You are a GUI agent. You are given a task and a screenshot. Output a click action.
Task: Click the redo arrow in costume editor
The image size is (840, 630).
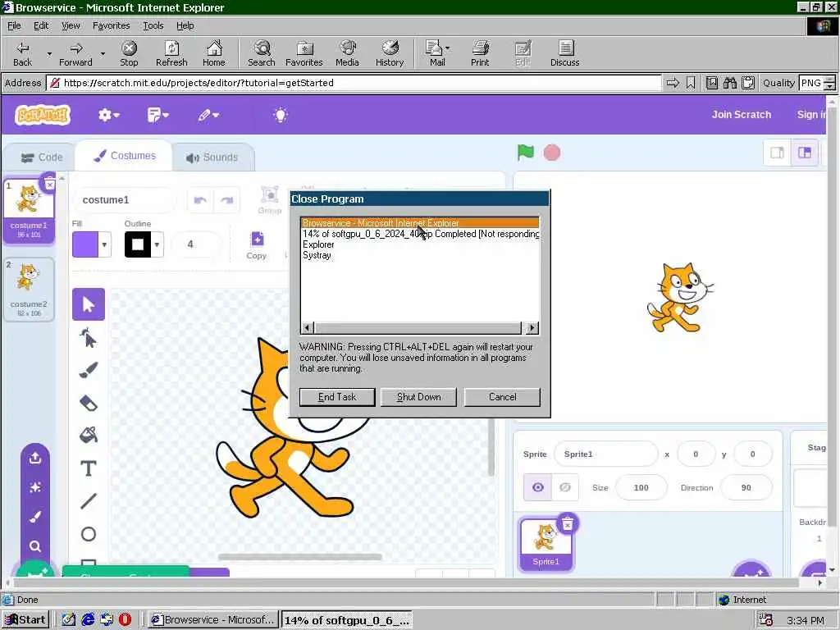226,200
